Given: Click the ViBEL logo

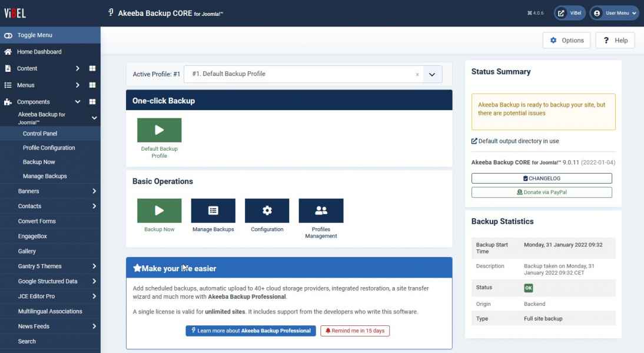Looking at the screenshot, I should (15, 13).
